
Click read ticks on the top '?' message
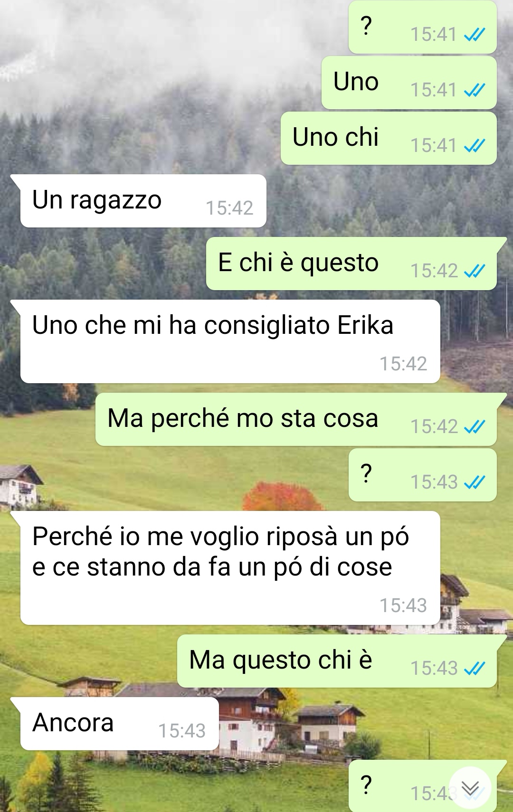[475, 34]
